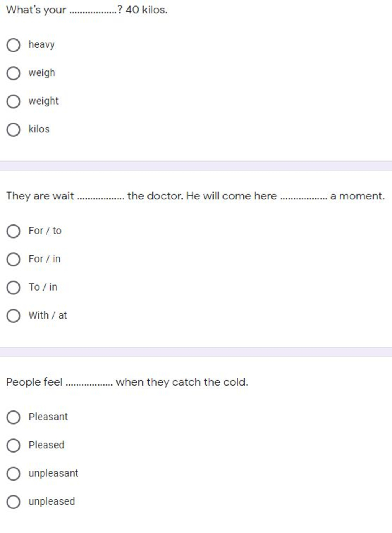Click the dotted blank after 'What's your'
The width and height of the screenshot is (392, 533).
[93, 11]
